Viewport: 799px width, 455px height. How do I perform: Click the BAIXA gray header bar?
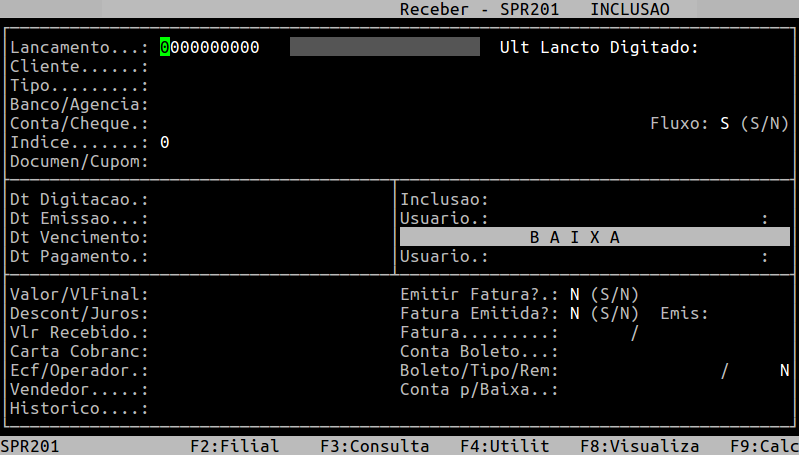594,237
